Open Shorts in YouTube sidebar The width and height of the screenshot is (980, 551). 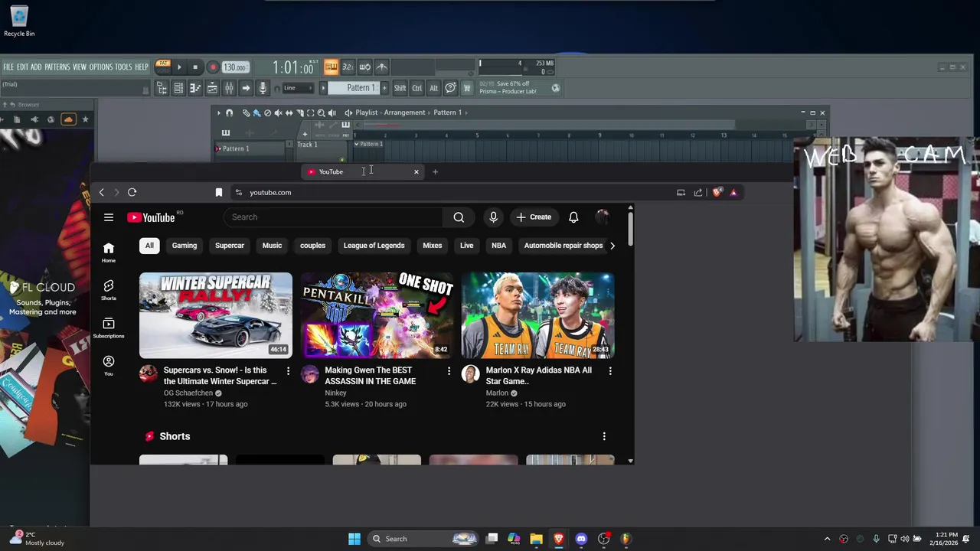coord(109,290)
